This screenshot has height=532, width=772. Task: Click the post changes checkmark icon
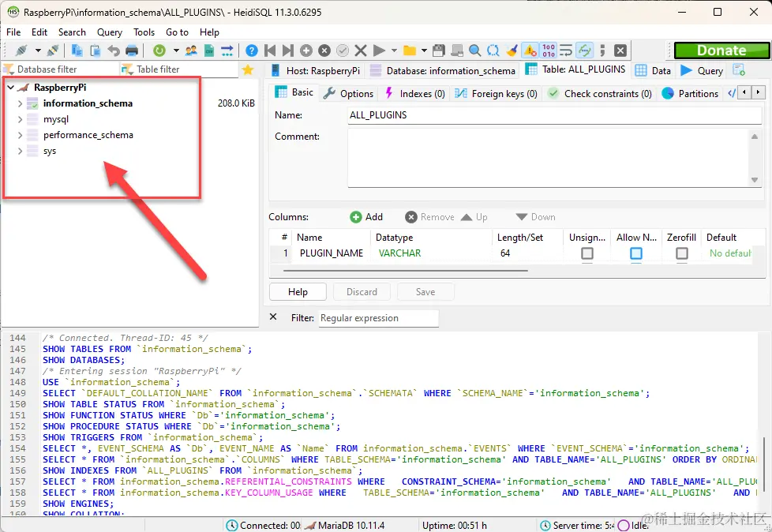(x=343, y=51)
